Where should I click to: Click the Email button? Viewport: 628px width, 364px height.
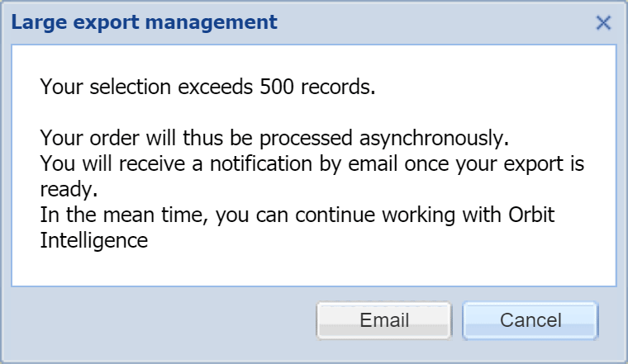(383, 320)
